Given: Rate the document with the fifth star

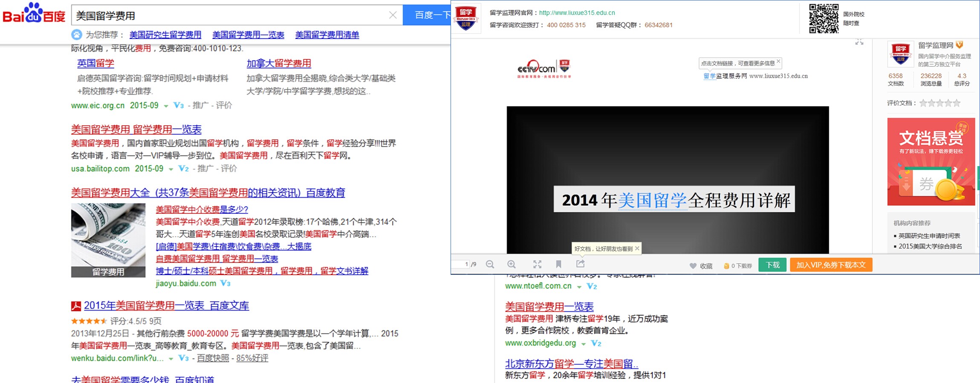Looking at the screenshot, I should tap(957, 103).
